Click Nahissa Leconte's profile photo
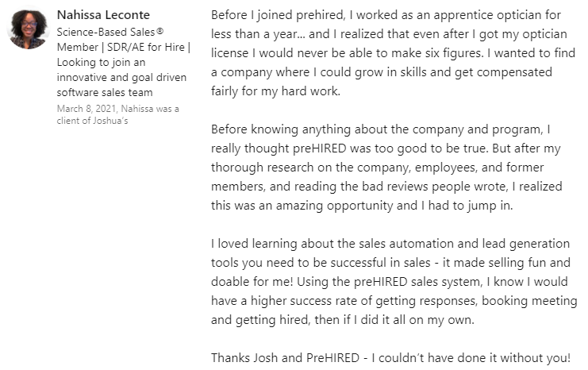Viewport: 588px width, 370px height. [x=27, y=30]
